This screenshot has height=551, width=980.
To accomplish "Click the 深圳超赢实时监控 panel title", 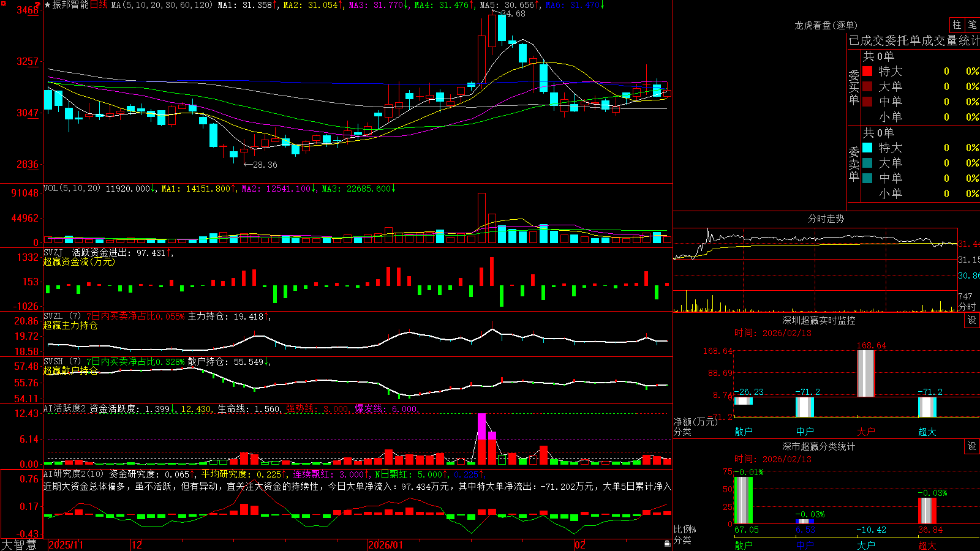I will [x=819, y=320].
